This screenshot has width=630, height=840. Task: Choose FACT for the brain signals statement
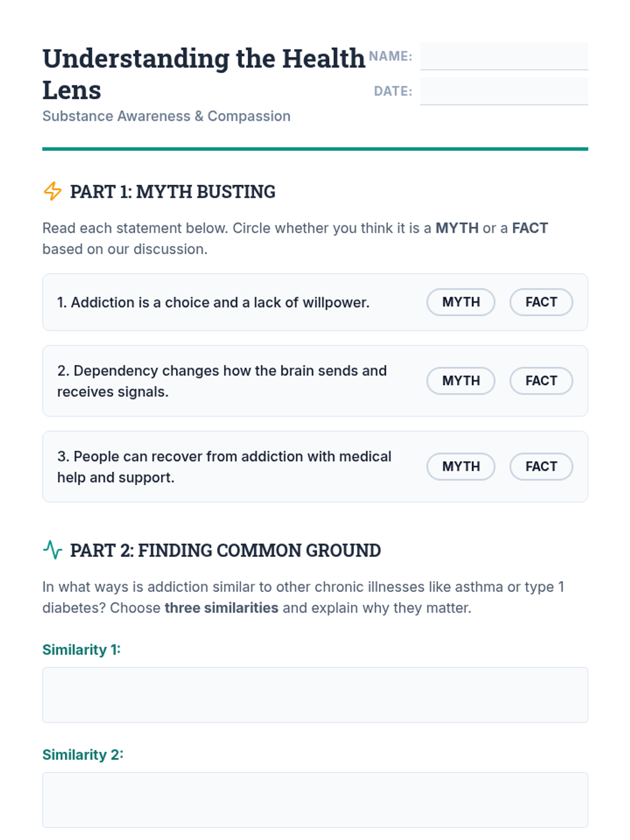coord(541,381)
